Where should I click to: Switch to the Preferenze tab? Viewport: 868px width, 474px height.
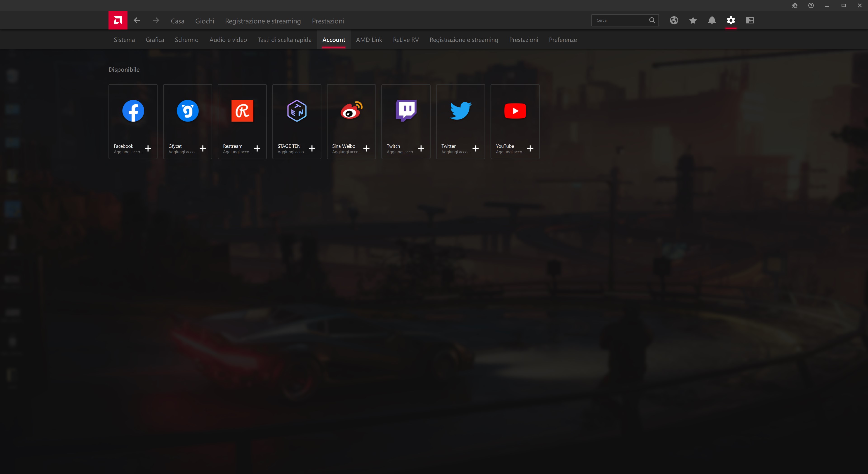click(562, 40)
